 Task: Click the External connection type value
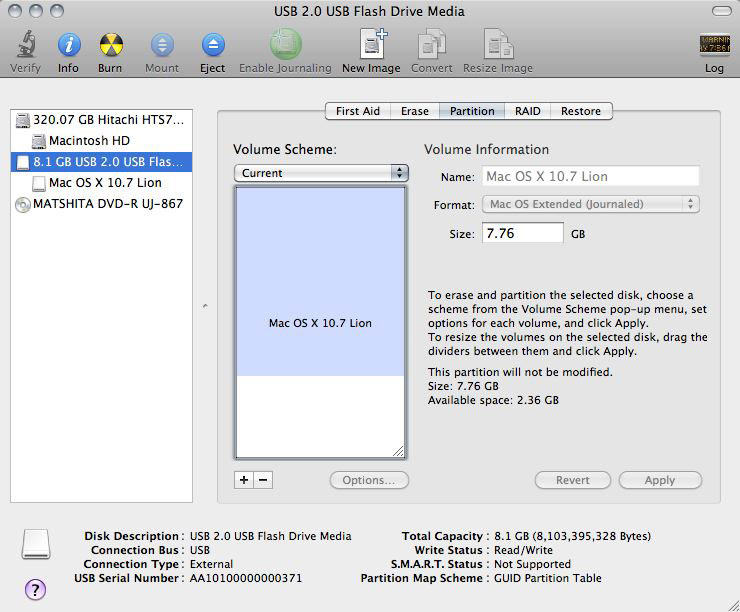point(211,564)
